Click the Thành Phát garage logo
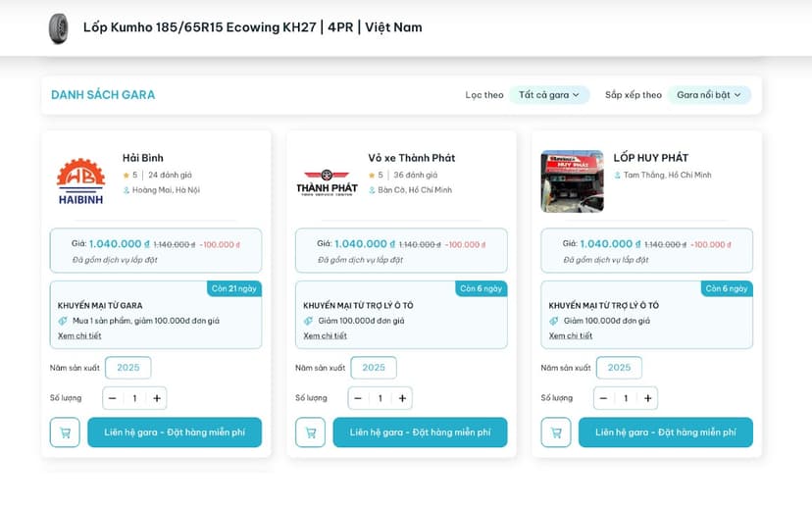The image size is (812, 510). pos(327,182)
